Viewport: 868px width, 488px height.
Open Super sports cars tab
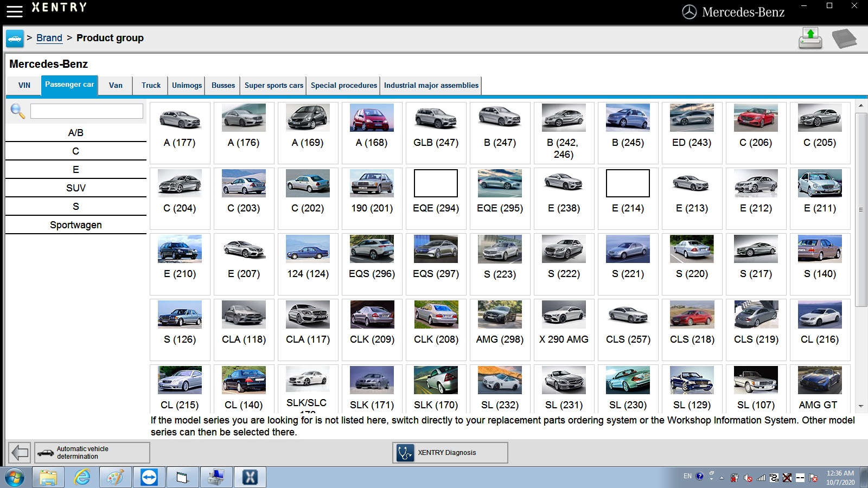pyautogui.click(x=273, y=85)
